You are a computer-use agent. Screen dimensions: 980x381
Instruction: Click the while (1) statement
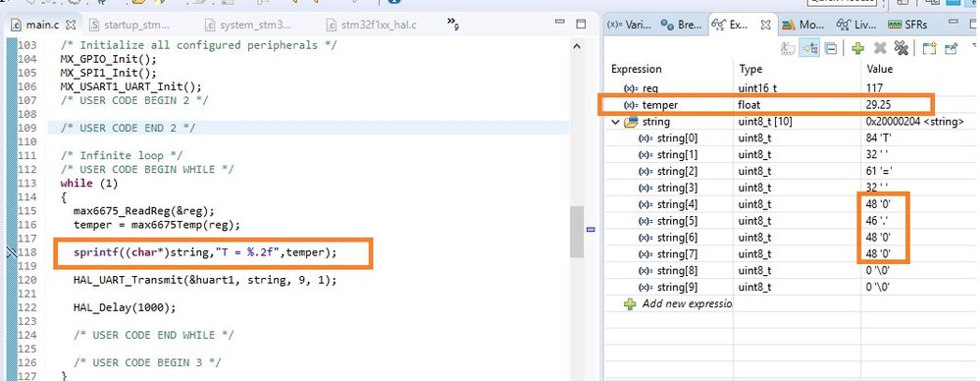pos(88,184)
